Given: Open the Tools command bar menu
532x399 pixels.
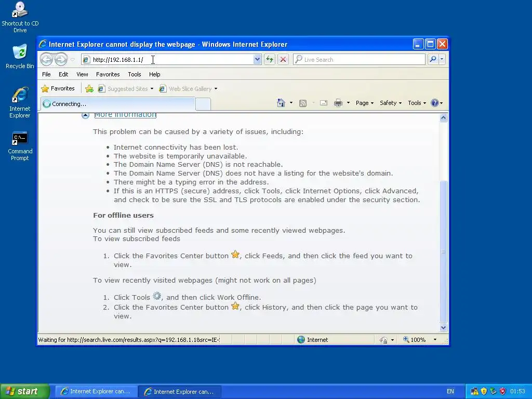Looking at the screenshot, I should (417, 103).
